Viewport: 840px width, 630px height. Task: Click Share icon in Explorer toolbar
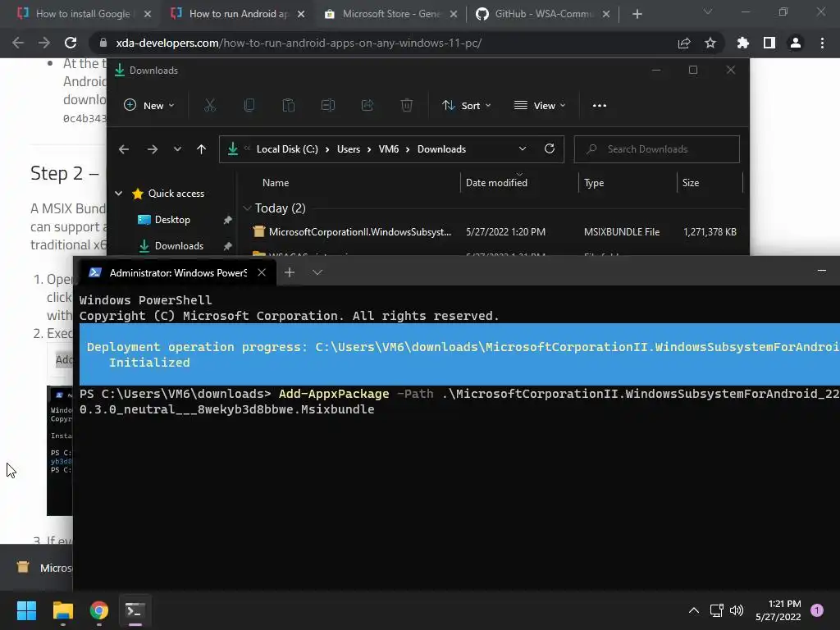click(x=367, y=106)
